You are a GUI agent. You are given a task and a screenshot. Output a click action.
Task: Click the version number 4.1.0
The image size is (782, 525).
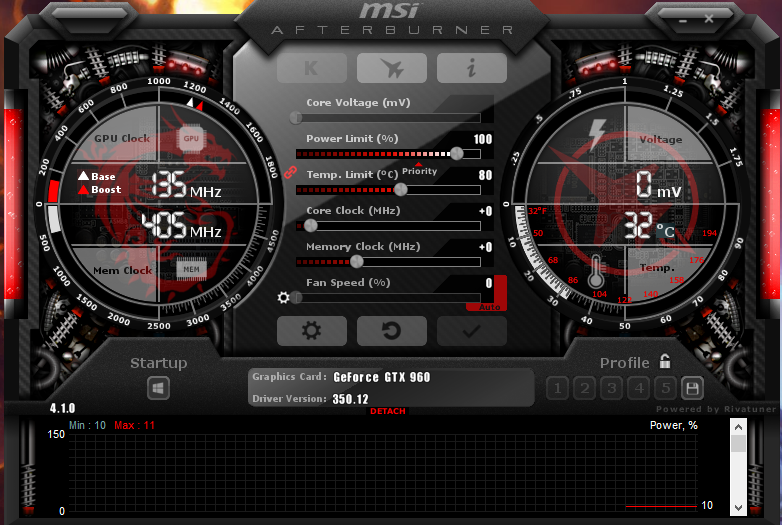point(62,408)
